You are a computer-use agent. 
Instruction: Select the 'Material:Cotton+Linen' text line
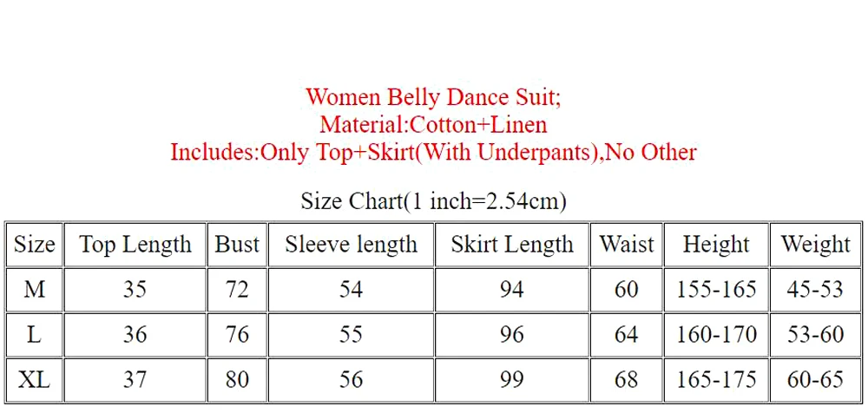(433, 124)
